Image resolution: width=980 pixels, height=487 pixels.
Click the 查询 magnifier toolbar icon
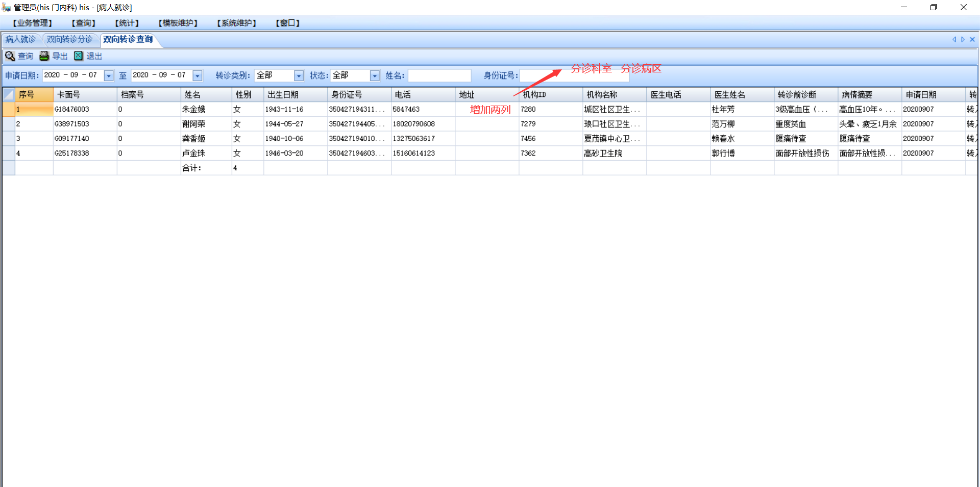(10, 56)
